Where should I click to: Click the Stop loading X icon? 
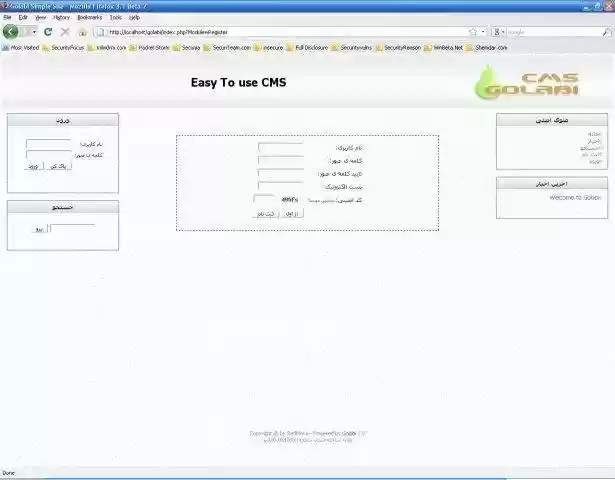[65, 32]
